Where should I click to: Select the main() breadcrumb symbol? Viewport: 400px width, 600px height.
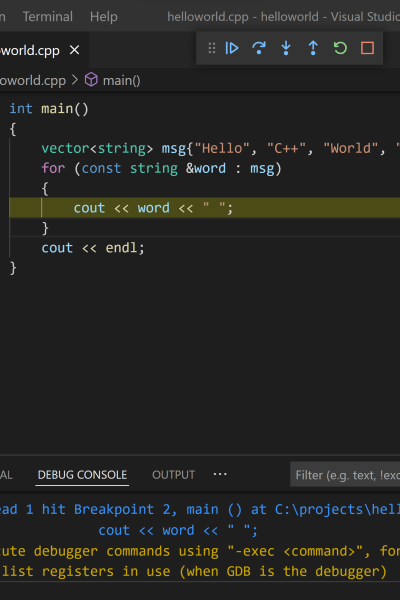pos(122,80)
